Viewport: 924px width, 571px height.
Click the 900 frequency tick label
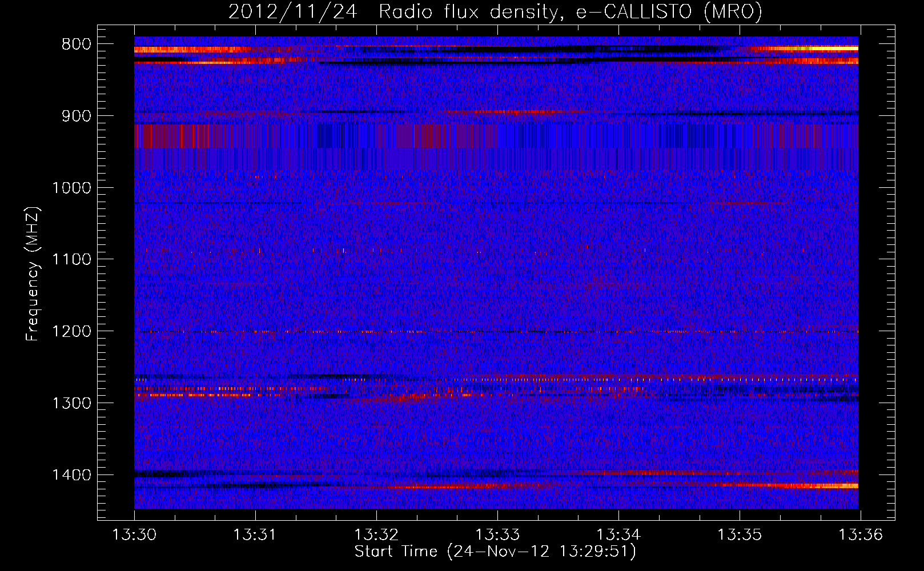(77, 116)
